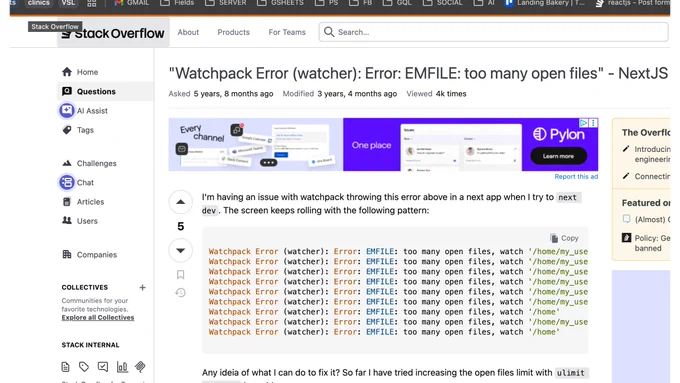Click the Tags sidebar icon
Screen dimensions: 680x383
tap(67, 130)
